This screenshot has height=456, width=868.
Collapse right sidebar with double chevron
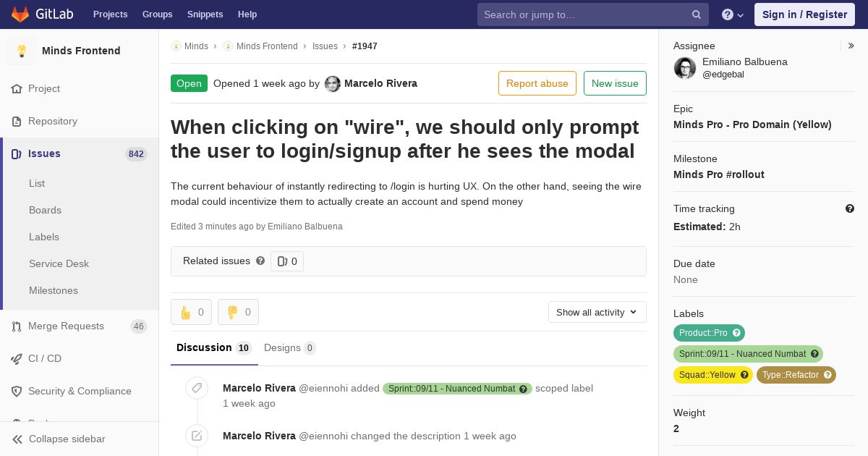tap(851, 46)
